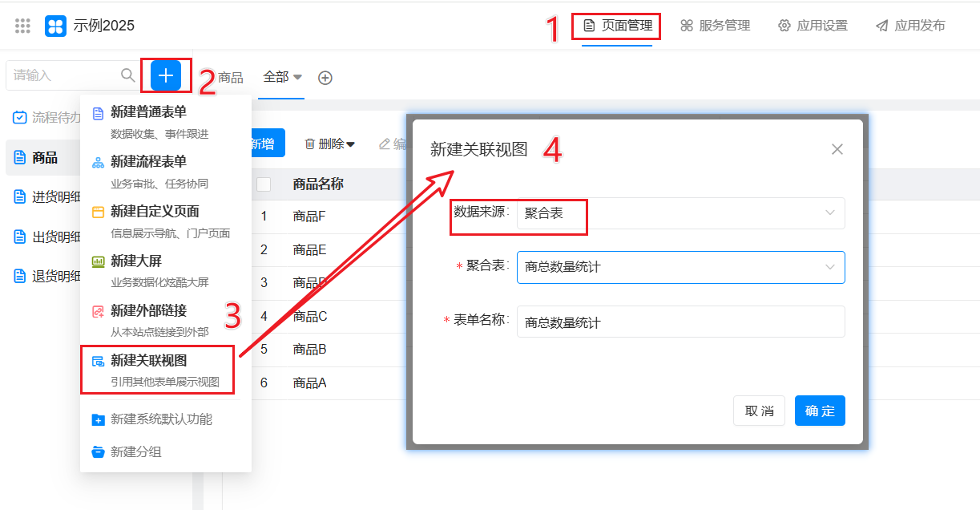Viewport: 980px width, 510px height.
Task: Toggle the select-all checkbox in table header
Action: click(x=264, y=184)
